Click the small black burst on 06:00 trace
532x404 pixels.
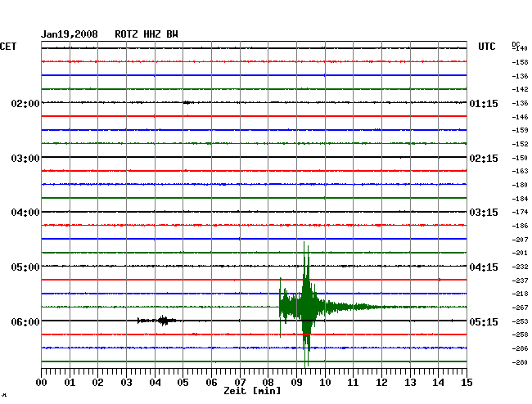pos(157,321)
